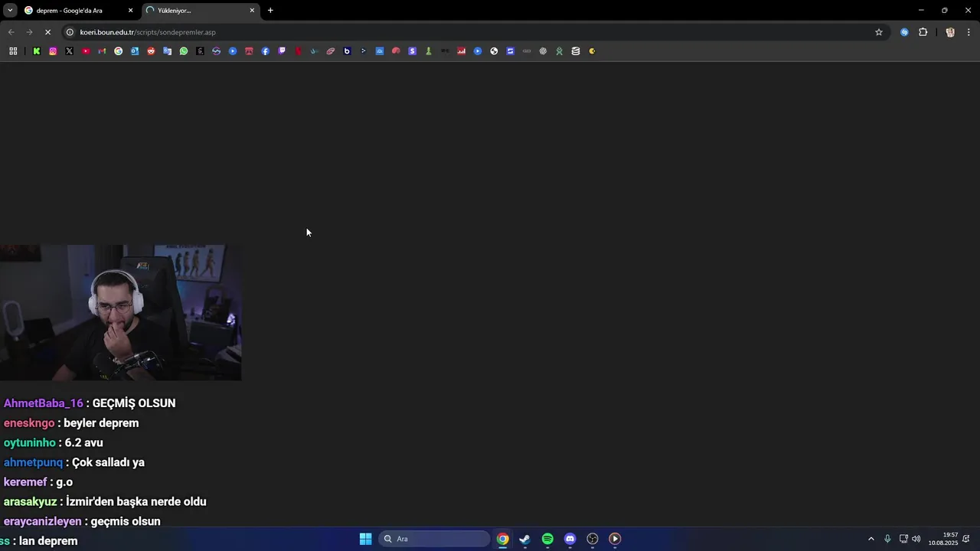Image resolution: width=980 pixels, height=551 pixels.
Task: Open the Kick bookmark
Action: click(x=36, y=51)
